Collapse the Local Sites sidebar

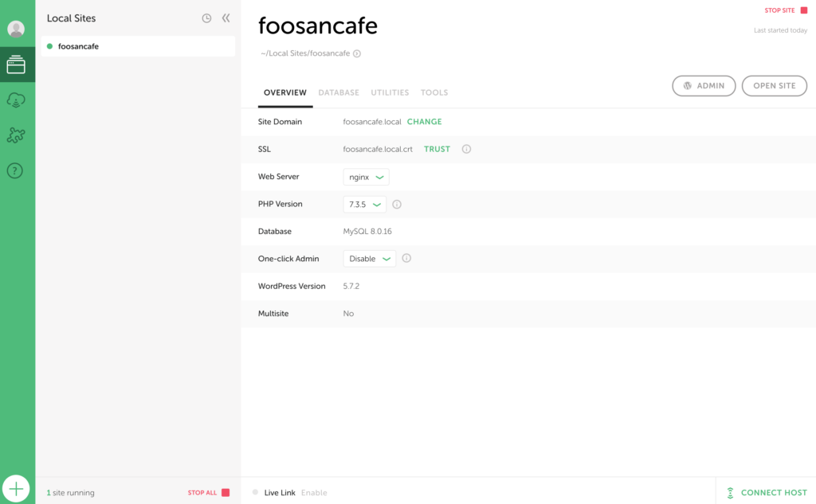(226, 18)
